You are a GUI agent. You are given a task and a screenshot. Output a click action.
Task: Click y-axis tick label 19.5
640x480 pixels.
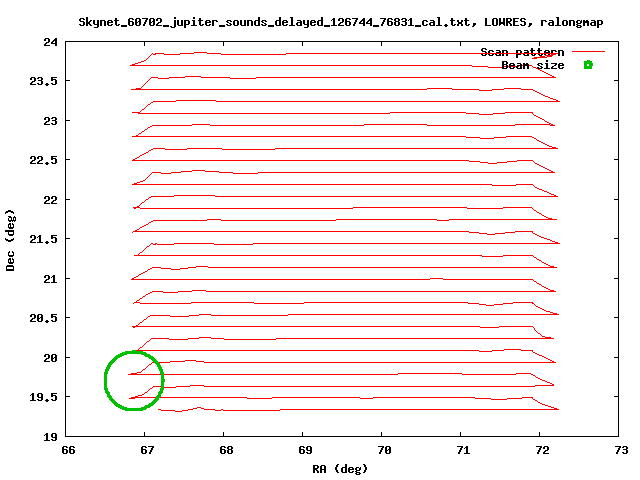[x=43, y=397]
